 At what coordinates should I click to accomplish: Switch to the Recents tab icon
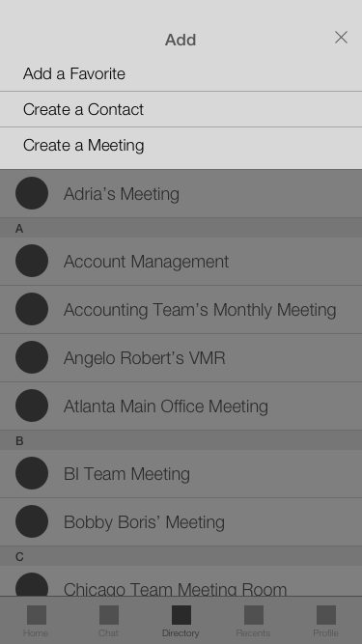tap(254, 615)
